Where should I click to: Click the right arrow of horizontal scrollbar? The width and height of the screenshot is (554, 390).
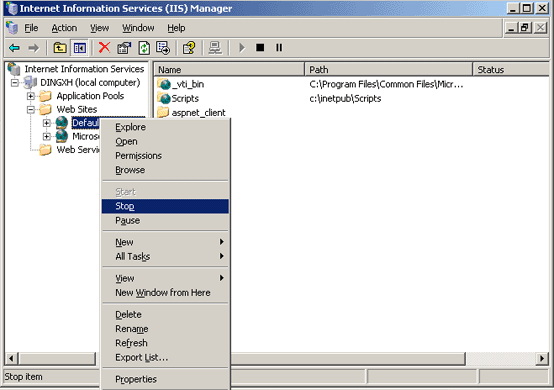pos(542,359)
